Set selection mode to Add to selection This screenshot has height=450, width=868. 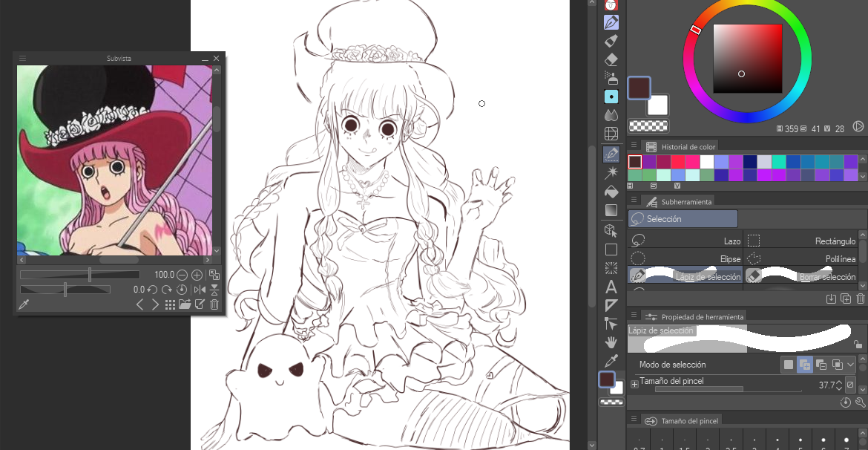coord(805,365)
